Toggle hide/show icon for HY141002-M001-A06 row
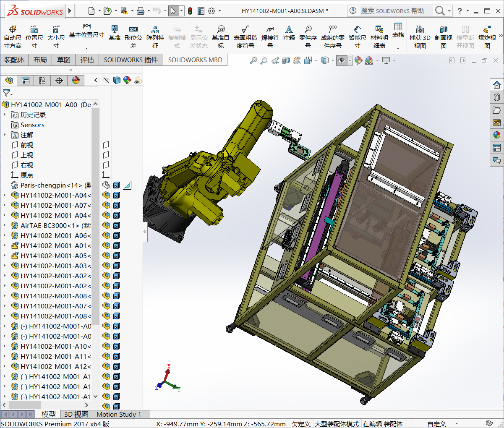Viewport: 504px width, 428px height. pyautogui.click(x=106, y=235)
